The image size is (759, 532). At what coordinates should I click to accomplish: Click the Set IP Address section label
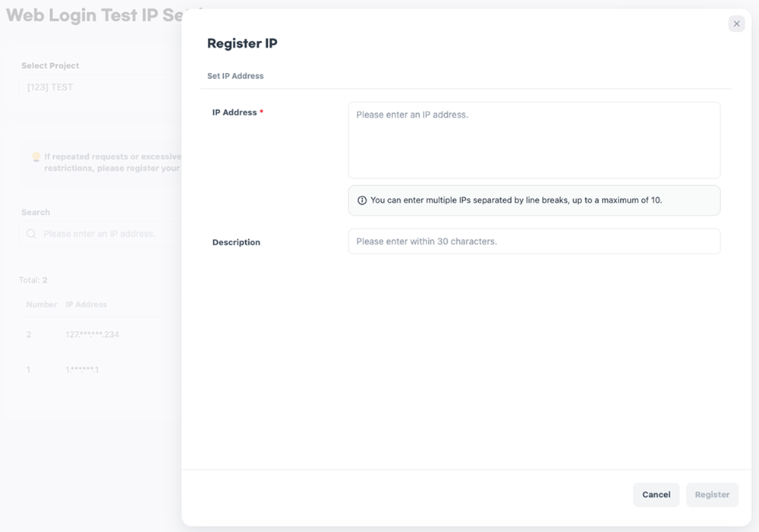235,76
